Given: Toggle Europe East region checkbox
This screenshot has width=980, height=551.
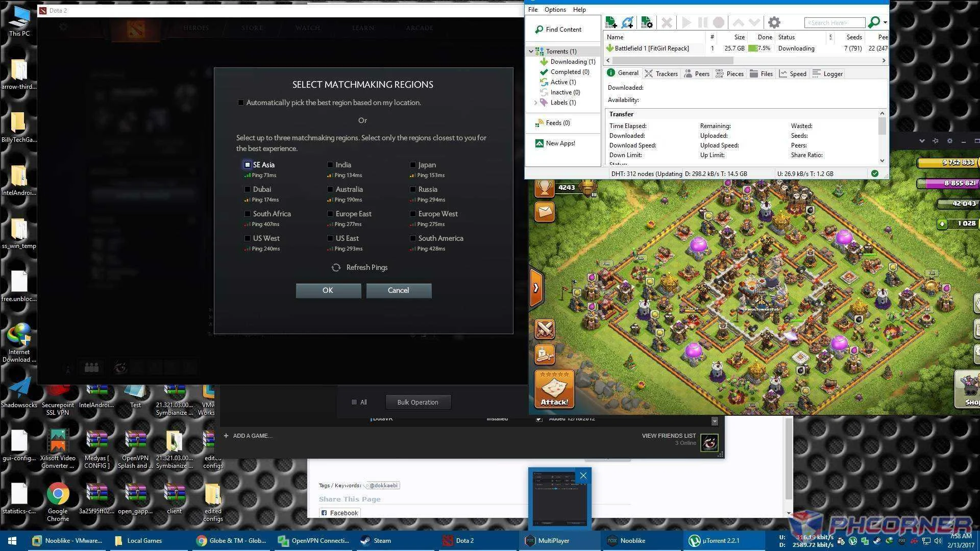Looking at the screenshot, I should click(x=330, y=214).
